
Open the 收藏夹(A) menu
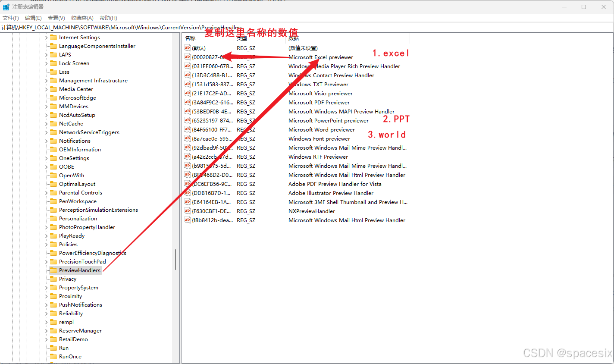(82, 18)
